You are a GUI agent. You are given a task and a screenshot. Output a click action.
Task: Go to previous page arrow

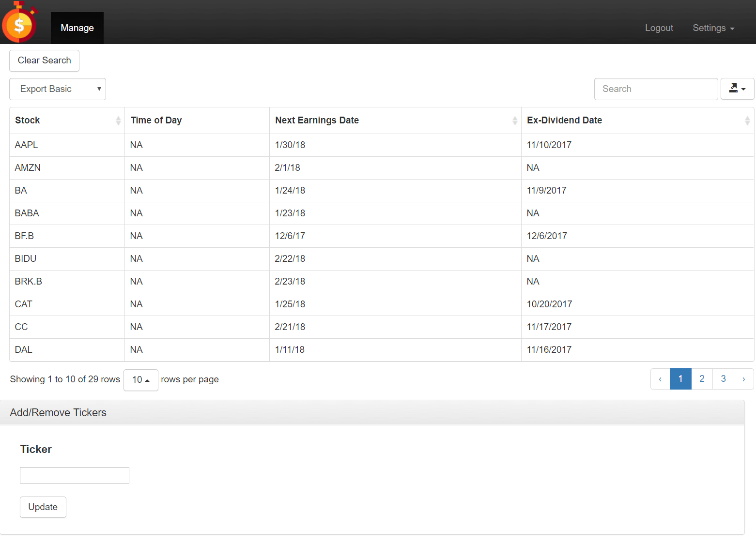point(660,379)
